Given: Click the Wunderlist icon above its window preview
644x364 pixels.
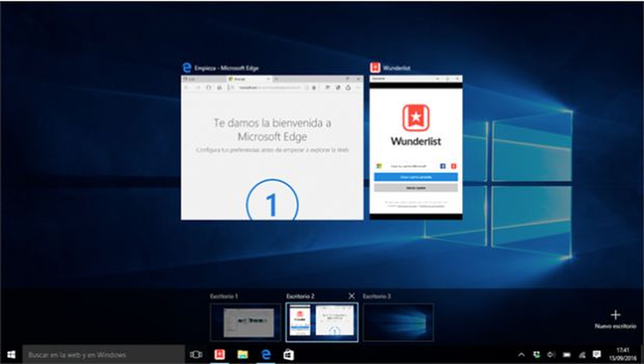Looking at the screenshot, I should [x=375, y=68].
